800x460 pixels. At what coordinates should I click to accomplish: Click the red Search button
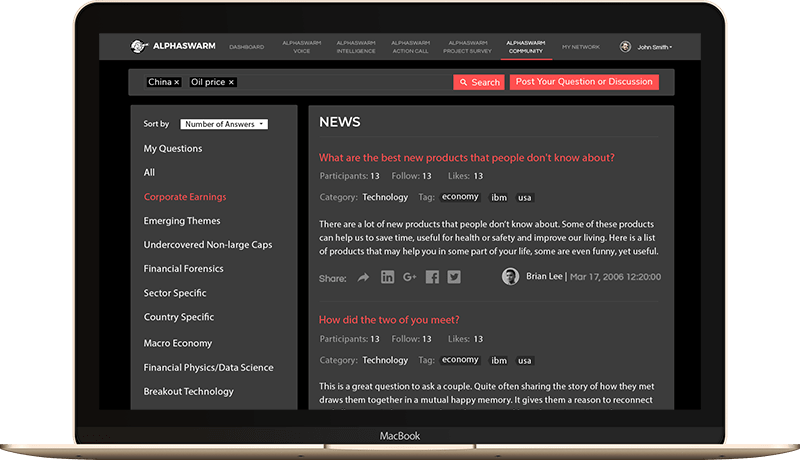(x=479, y=82)
